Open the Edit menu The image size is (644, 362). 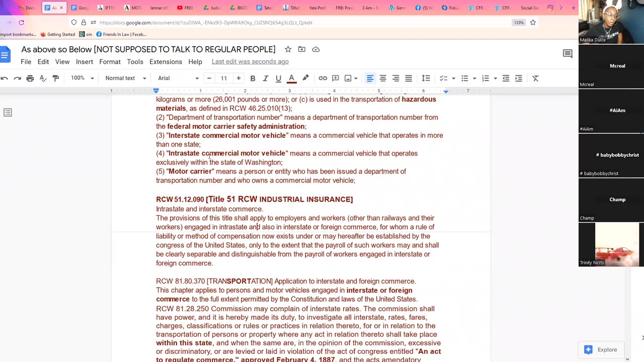click(x=43, y=62)
